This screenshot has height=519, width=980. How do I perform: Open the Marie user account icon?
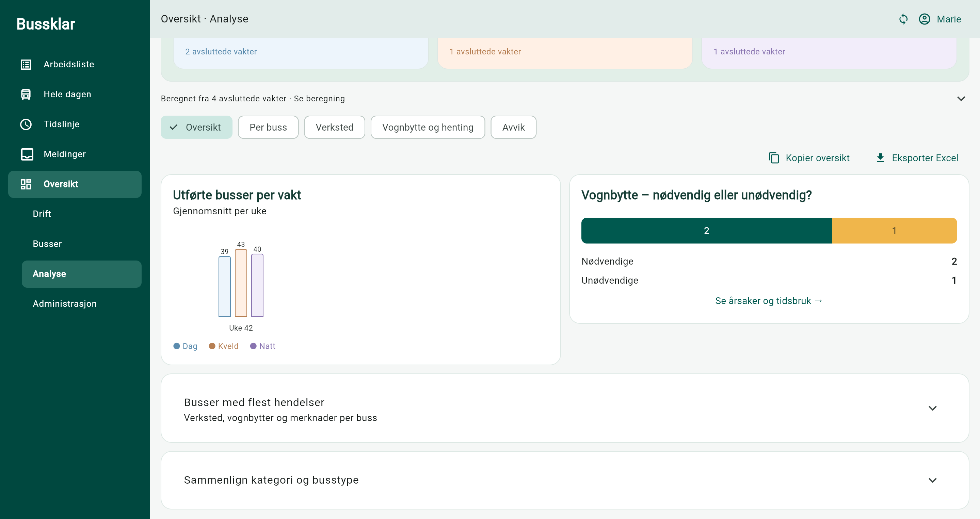925,19
